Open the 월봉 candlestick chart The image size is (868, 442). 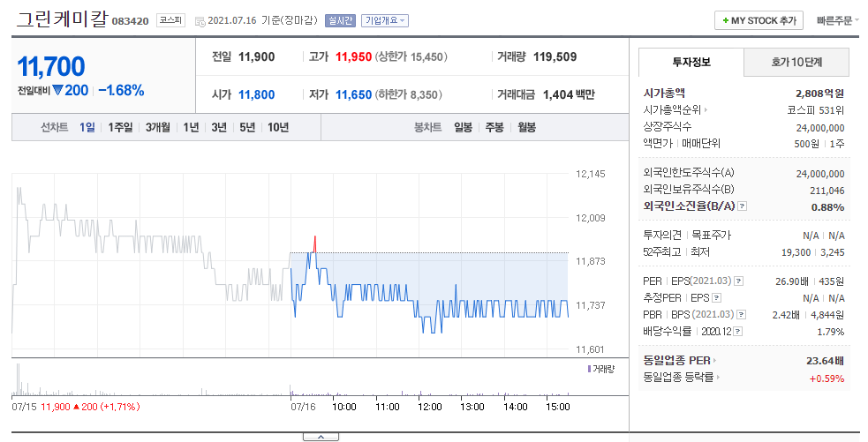coord(526,127)
